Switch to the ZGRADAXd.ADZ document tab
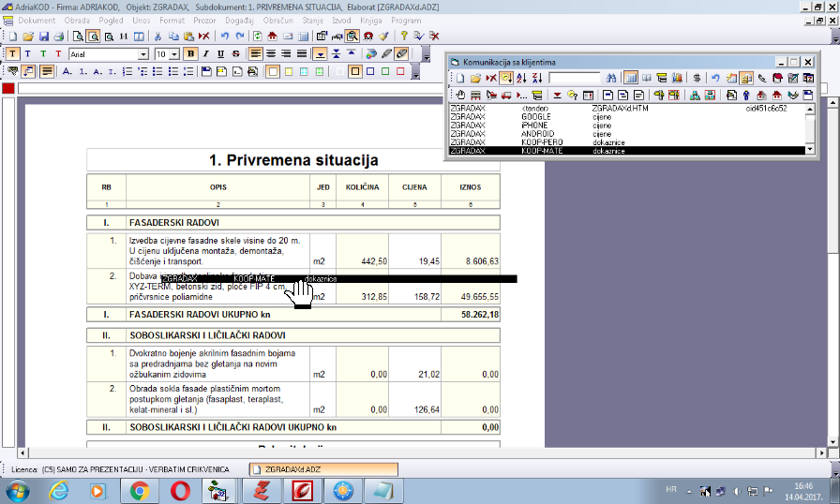 [323, 469]
